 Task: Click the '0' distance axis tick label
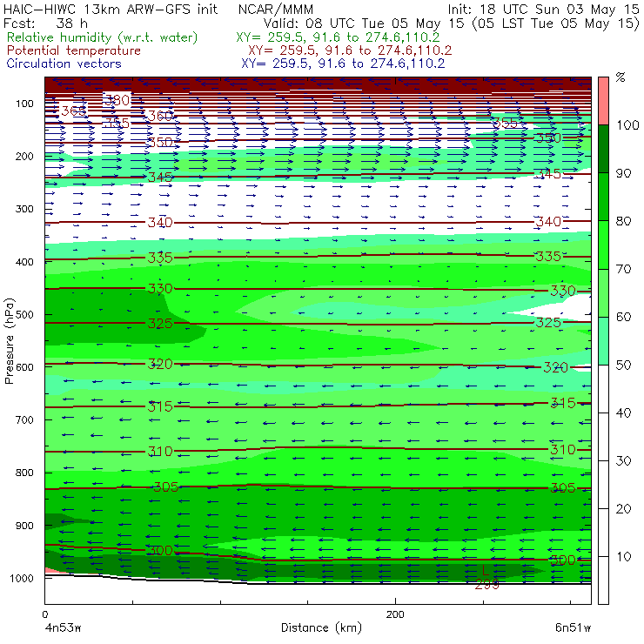45,614
